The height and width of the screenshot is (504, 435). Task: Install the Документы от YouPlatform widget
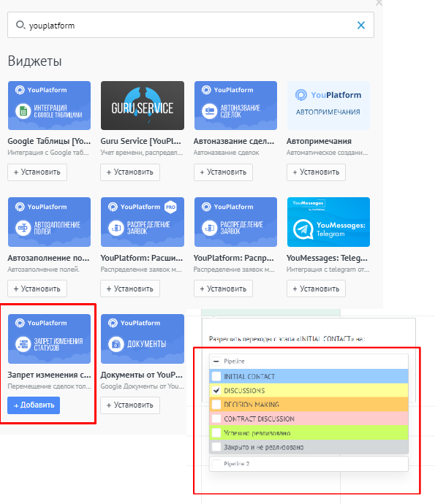point(130,405)
